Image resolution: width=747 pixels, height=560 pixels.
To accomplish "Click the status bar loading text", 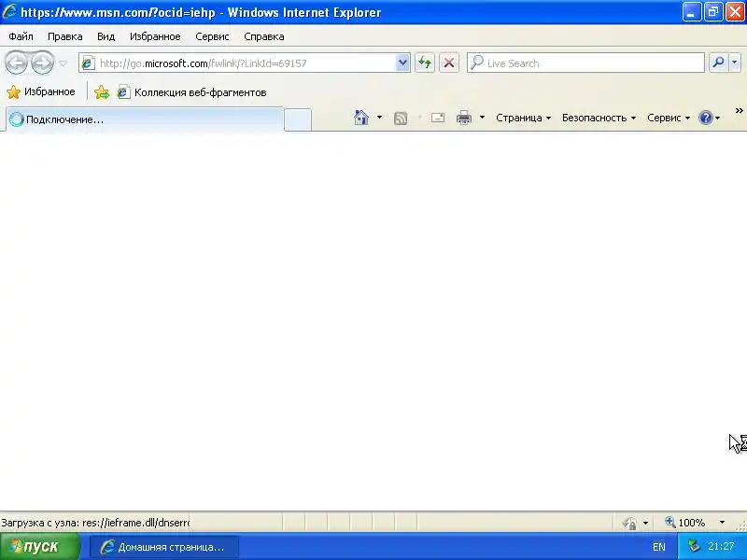I will (x=95, y=523).
